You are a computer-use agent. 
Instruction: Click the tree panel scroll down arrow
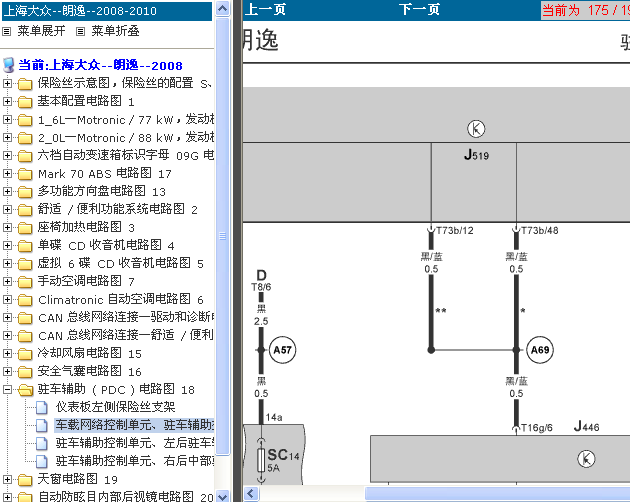pos(223,496)
